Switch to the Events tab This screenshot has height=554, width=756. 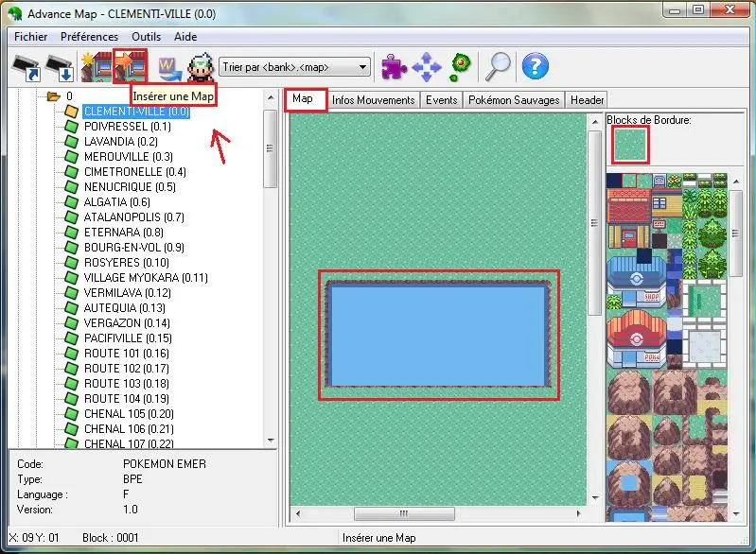pos(441,99)
